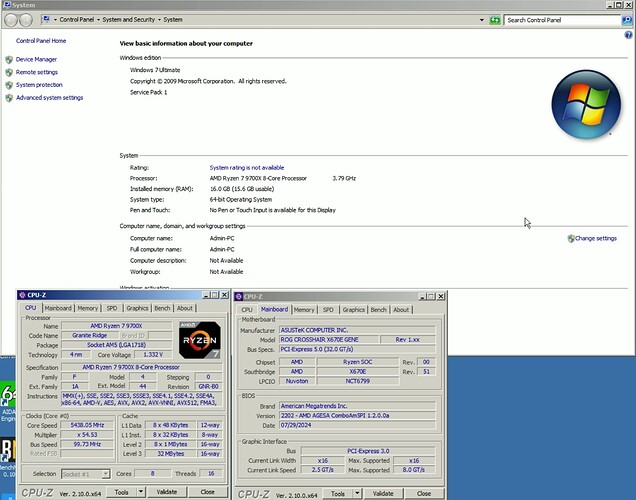Click Tools button in Mainboard CPU-Z window
This screenshot has height=500, width=636.
click(337, 494)
